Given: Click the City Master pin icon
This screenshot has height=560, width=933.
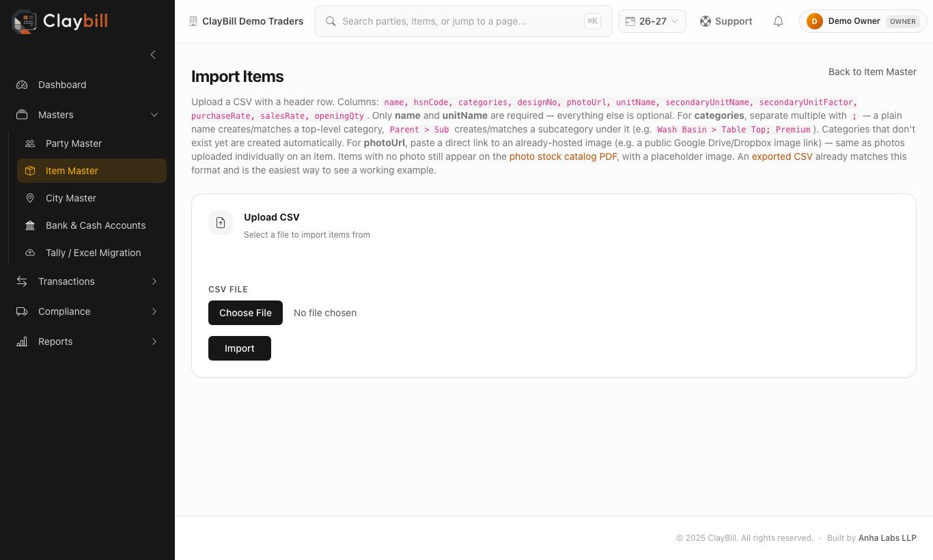Looking at the screenshot, I should coord(30,198).
